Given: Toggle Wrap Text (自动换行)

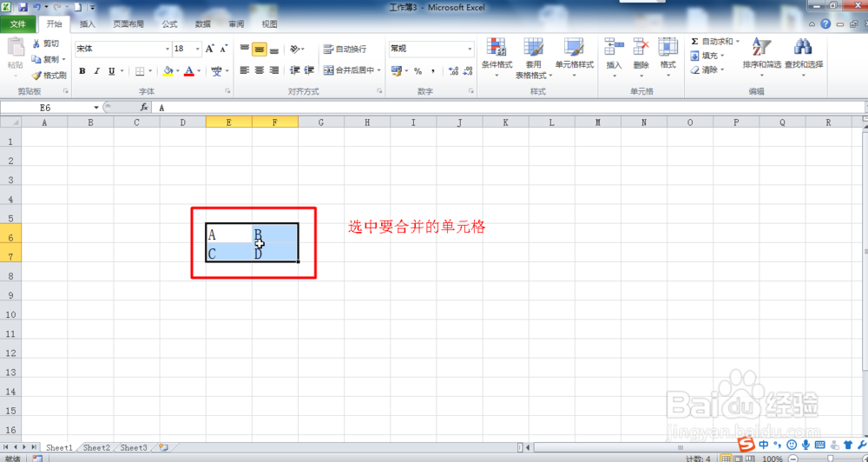Looking at the screenshot, I should [345, 49].
